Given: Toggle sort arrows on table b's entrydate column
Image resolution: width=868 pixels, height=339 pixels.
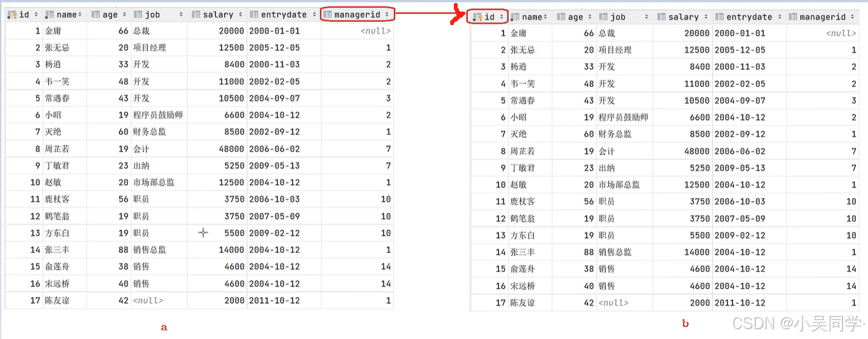Looking at the screenshot, I should (x=779, y=17).
